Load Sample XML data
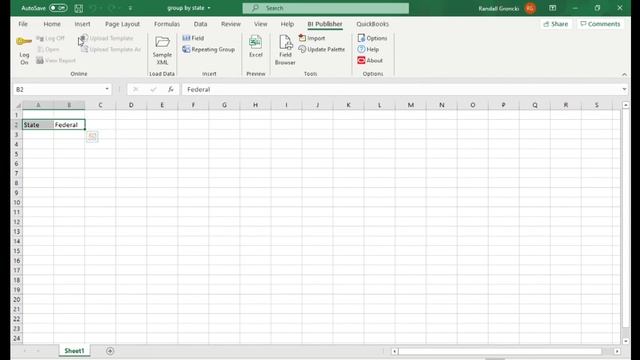Image resolution: width=640 pixels, height=360 pixels. [x=162, y=51]
